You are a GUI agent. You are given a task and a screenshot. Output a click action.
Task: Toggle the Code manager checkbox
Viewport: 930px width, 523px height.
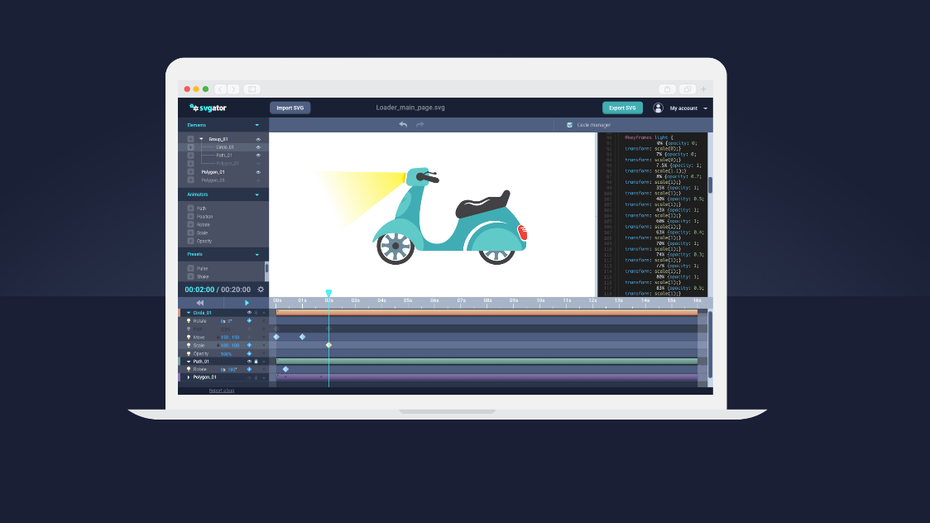click(570, 125)
